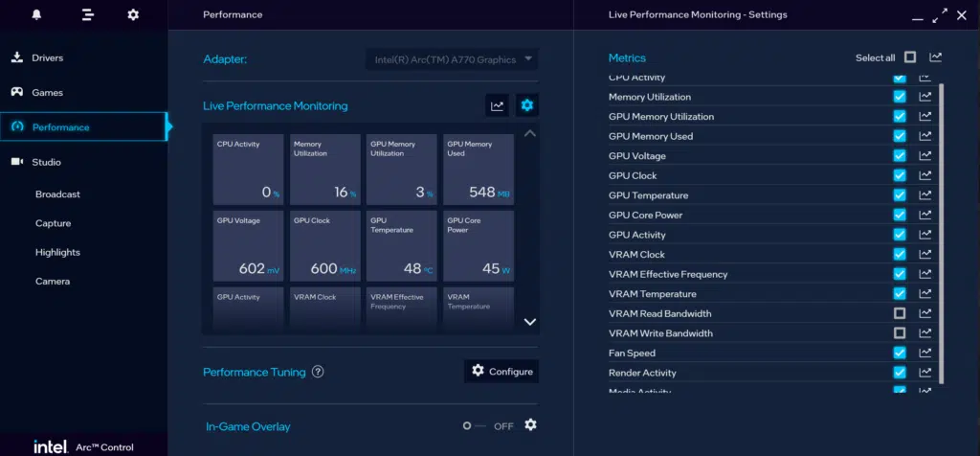Open Camera under Studio
The height and width of the screenshot is (456, 980).
53,282
